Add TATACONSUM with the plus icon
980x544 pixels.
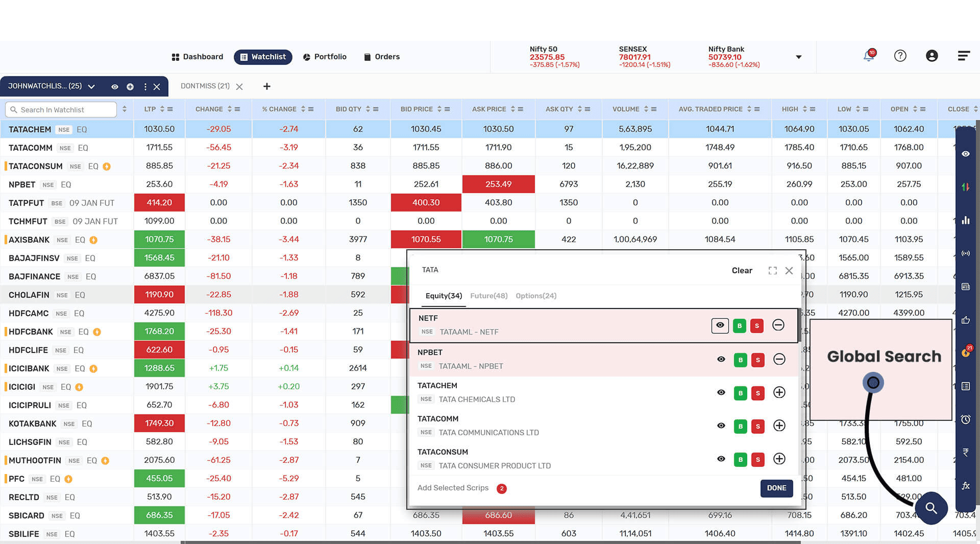pyautogui.click(x=779, y=459)
